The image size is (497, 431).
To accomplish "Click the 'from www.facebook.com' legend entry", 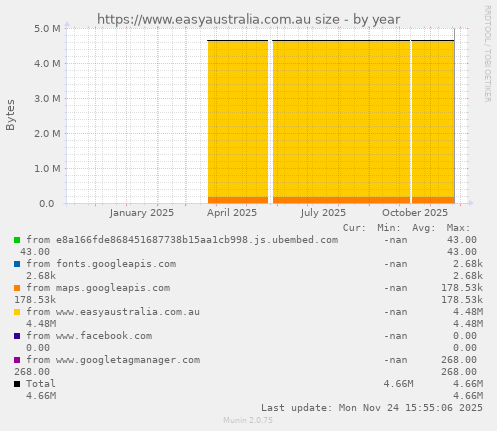I will click(89, 336).
